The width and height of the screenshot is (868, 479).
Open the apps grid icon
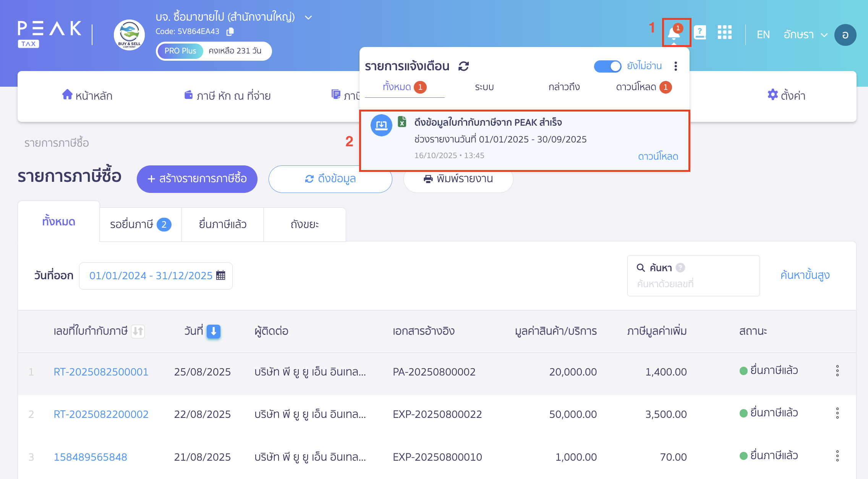point(725,32)
